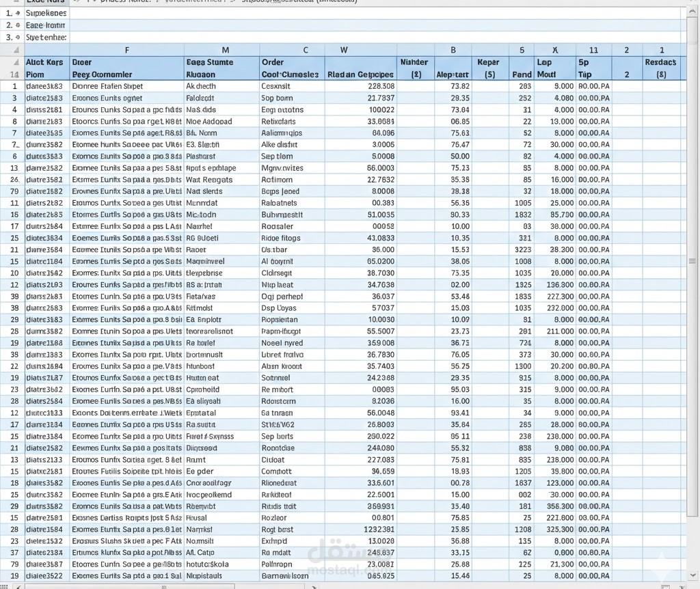Click the vertical scrollbar down arrow
700x589 pixels.
(693, 575)
